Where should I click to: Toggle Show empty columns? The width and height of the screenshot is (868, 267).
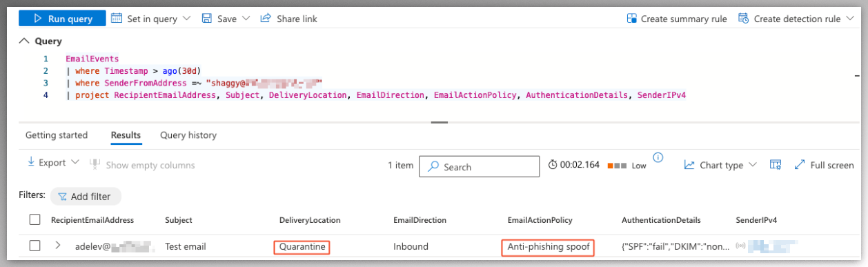tap(142, 165)
